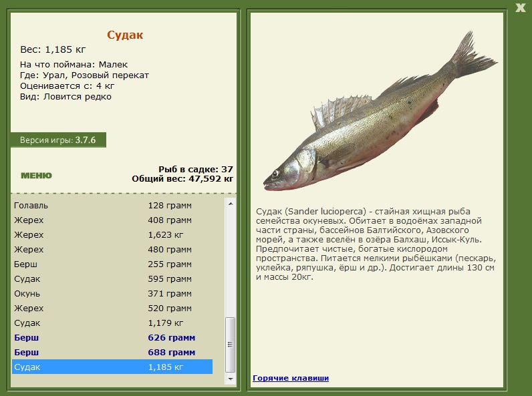This screenshot has width=532, height=396.
Task: Click the fish list scroll down arrow
Action: coord(231,379)
